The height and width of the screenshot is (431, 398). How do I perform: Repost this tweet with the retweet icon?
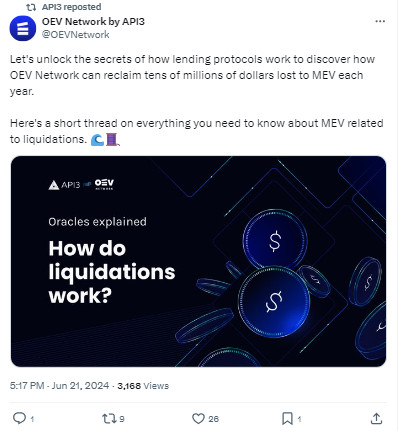tap(109, 418)
